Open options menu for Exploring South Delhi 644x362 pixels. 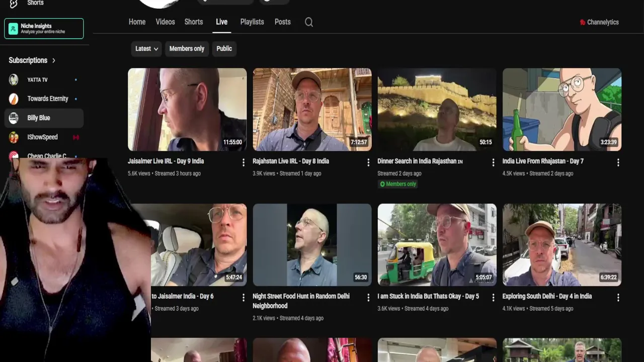click(x=618, y=298)
